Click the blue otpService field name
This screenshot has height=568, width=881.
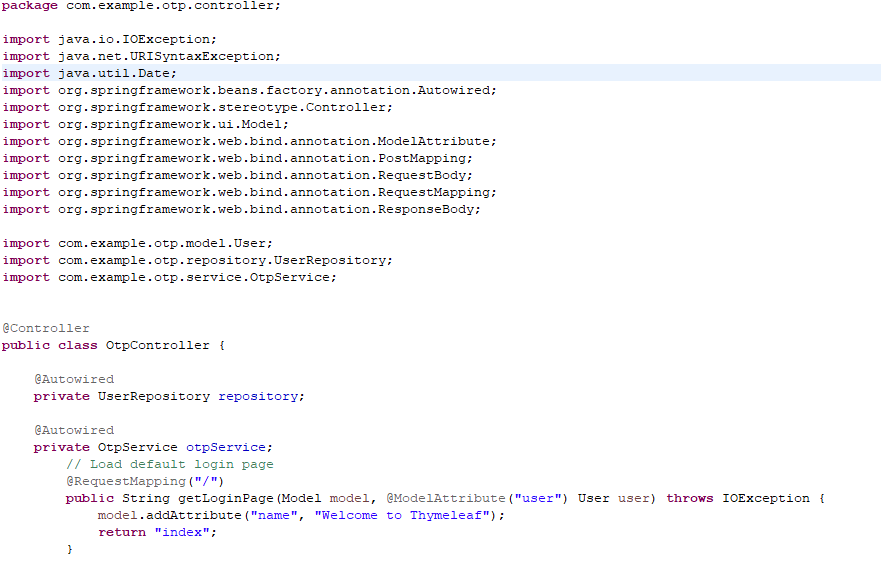tap(226, 447)
